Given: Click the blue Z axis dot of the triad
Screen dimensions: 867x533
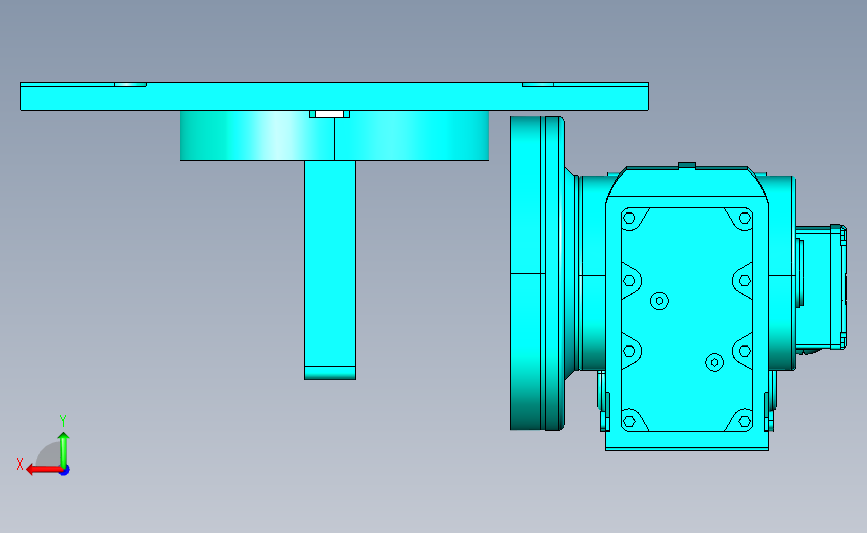Looking at the screenshot, I should [65, 471].
